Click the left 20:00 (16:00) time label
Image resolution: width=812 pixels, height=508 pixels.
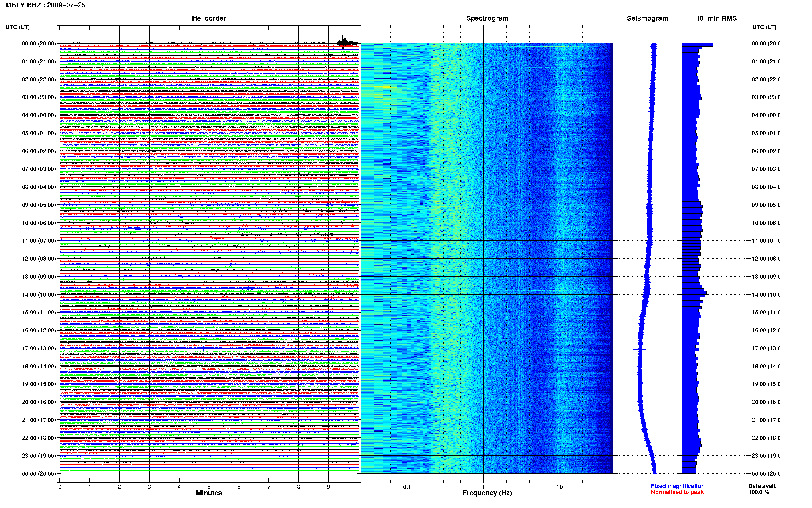tap(39, 402)
